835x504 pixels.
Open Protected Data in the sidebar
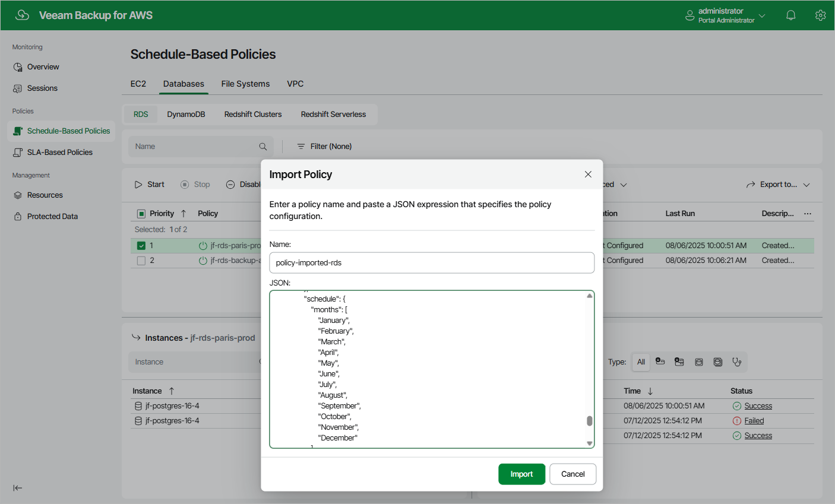[46, 217]
